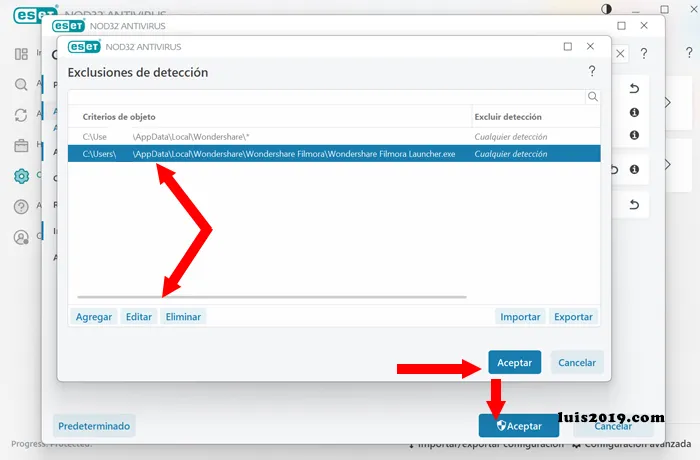Click Agregar to add an exclusion
The image size is (700, 460).
[94, 317]
